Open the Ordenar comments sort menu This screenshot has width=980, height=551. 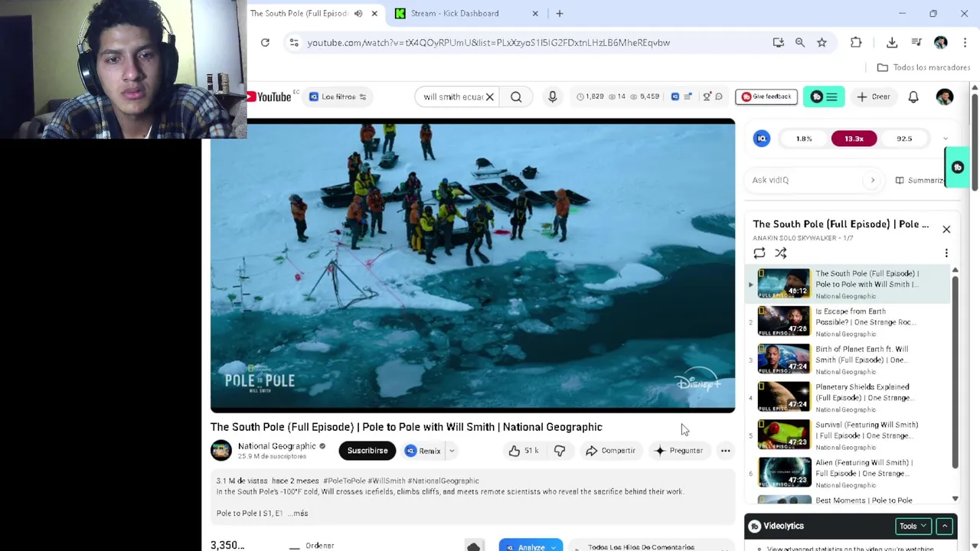[x=312, y=546]
